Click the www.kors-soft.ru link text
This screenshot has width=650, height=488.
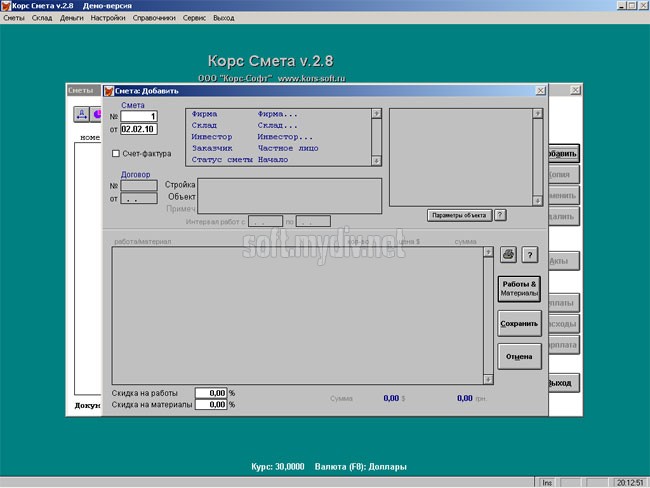311,78
